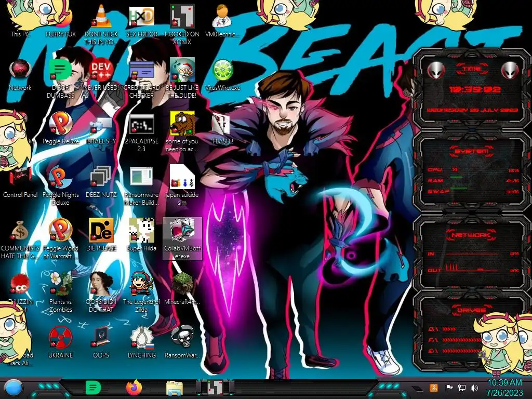Screen dimensions: 532x399
Task: Select the LYNCHING desktop icon
Action: pyautogui.click(x=142, y=342)
